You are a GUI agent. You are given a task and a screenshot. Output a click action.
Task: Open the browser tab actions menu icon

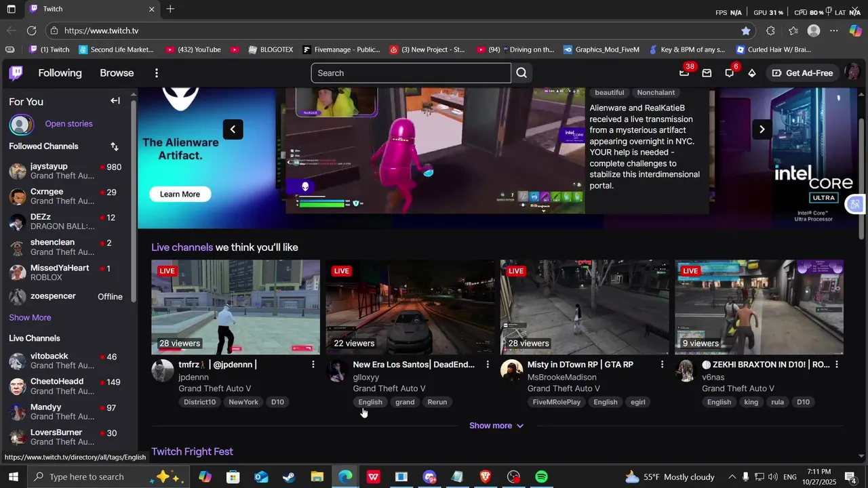pos(11,9)
